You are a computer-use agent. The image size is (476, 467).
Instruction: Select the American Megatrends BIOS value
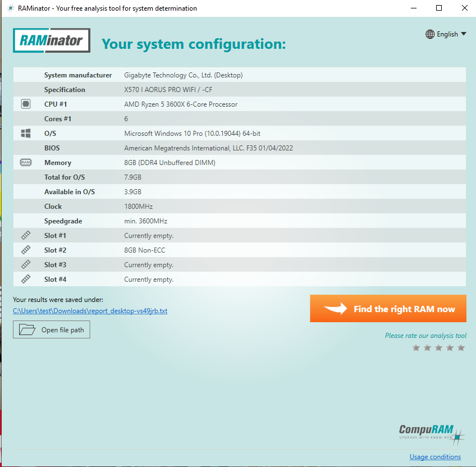click(x=209, y=148)
